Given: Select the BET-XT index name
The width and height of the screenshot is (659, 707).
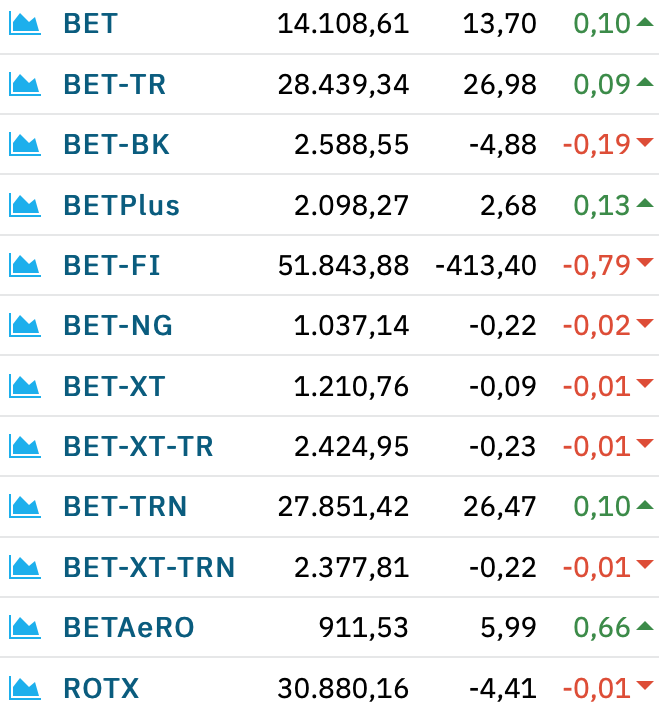Looking at the screenshot, I should (x=114, y=386).
